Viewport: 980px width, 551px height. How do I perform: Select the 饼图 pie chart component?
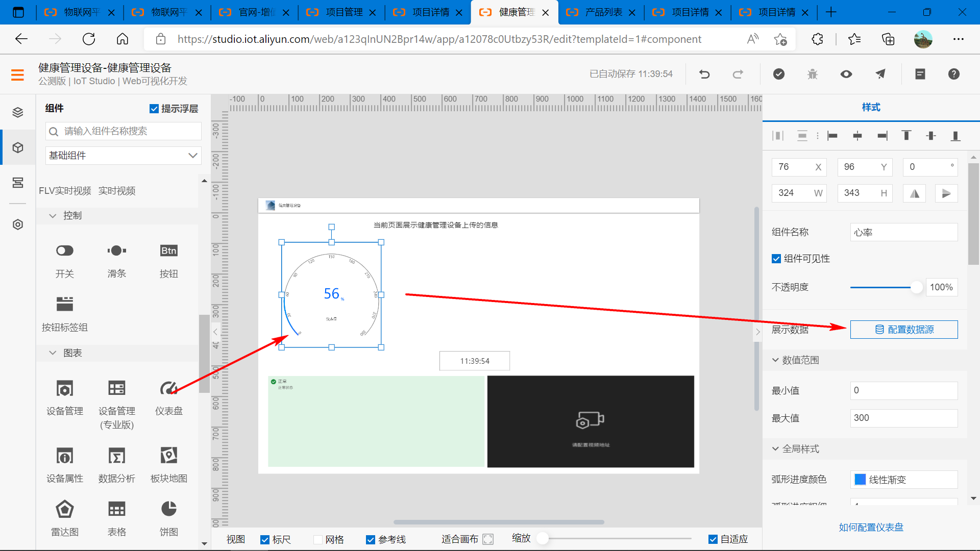click(x=168, y=509)
